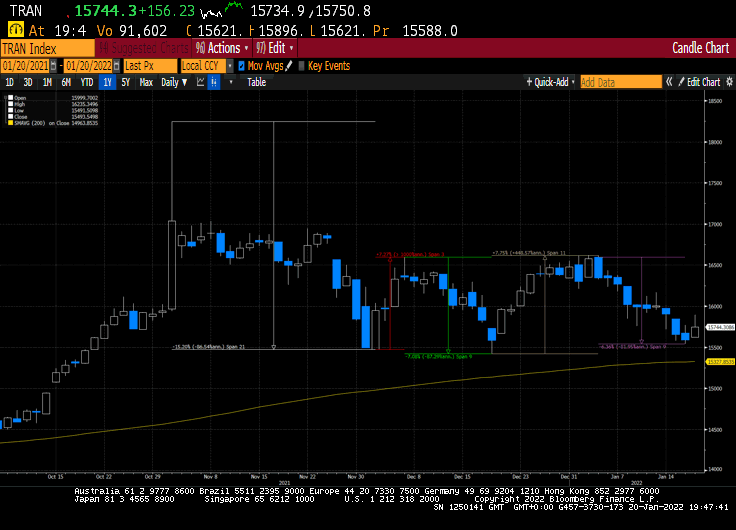Select the Max time range tab

click(146, 82)
